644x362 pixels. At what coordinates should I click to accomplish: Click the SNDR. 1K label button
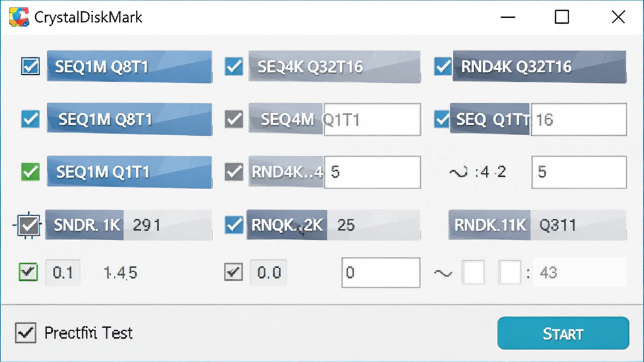click(x=84, y=225)
